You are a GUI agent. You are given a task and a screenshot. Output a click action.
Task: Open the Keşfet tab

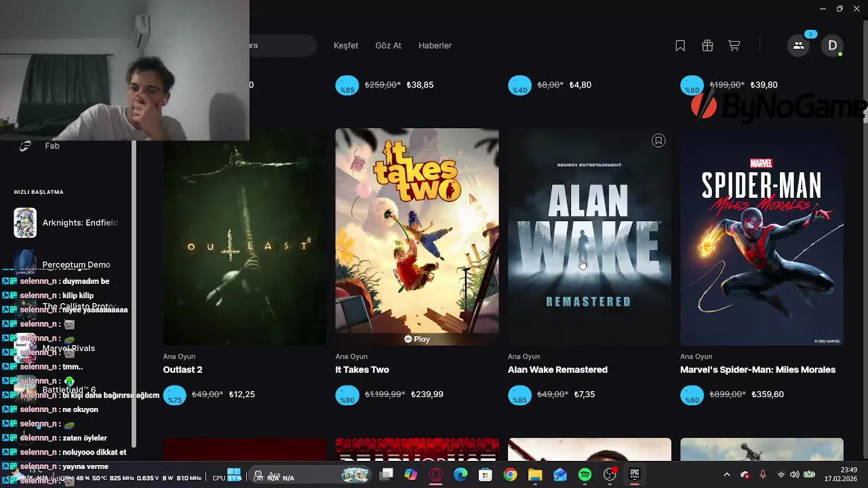346,45
